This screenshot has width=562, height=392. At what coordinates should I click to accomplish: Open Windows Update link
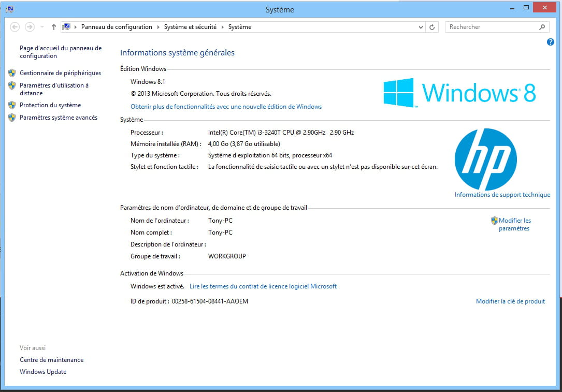point(43,372)
